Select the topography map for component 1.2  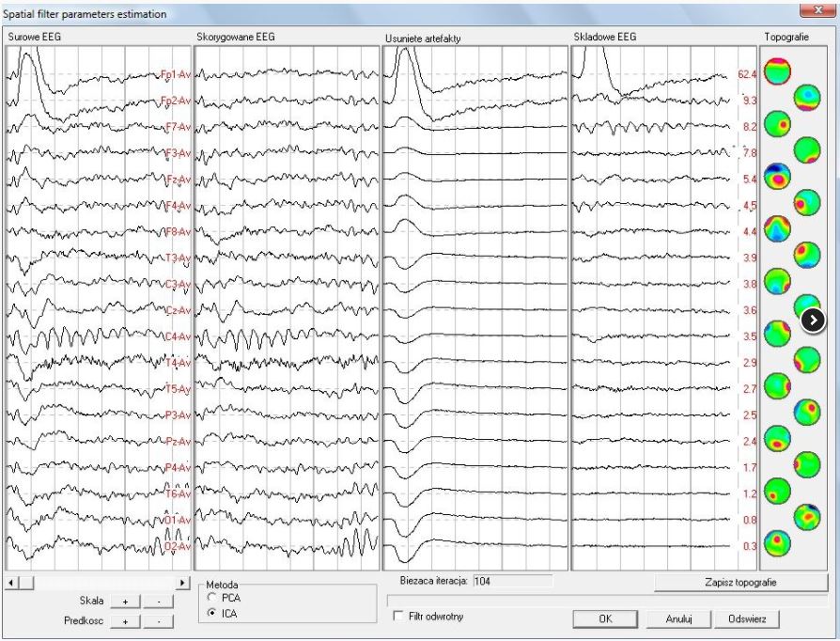point(777,492)
